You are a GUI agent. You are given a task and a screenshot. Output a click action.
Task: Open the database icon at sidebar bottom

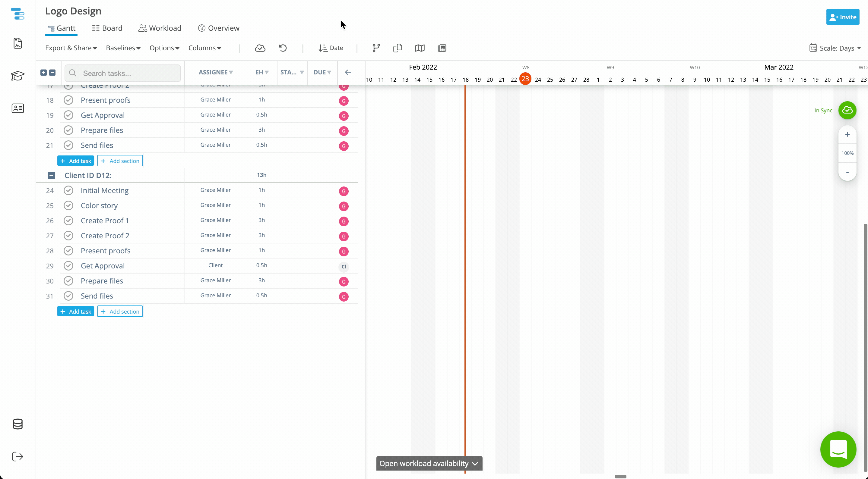click(x=17, y=424)
